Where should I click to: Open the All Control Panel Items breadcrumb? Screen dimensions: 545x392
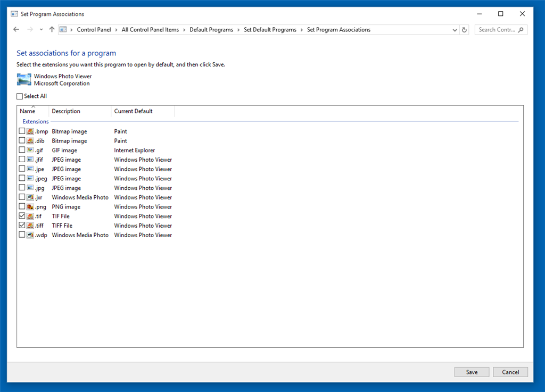(150, 30)
